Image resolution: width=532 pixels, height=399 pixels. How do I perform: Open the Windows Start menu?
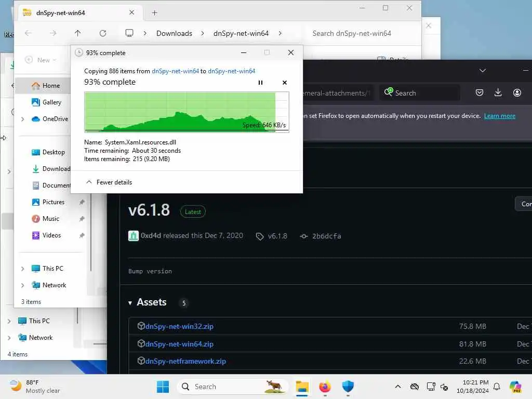tap(163, 387)
